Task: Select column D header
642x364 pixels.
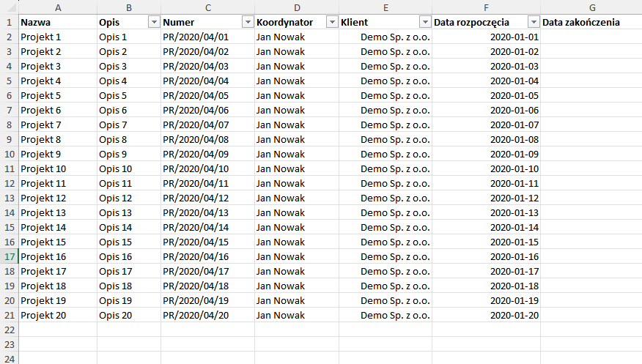Action: click(297, 7)
